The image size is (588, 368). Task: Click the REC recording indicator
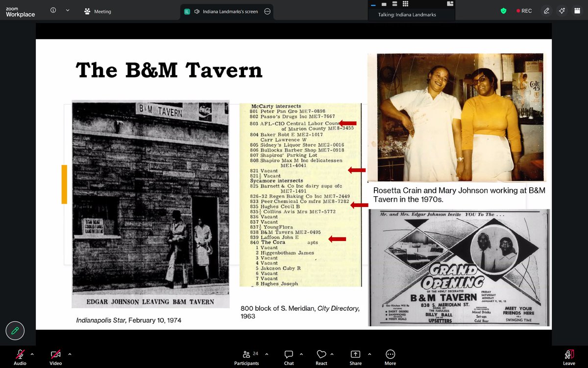524,11
